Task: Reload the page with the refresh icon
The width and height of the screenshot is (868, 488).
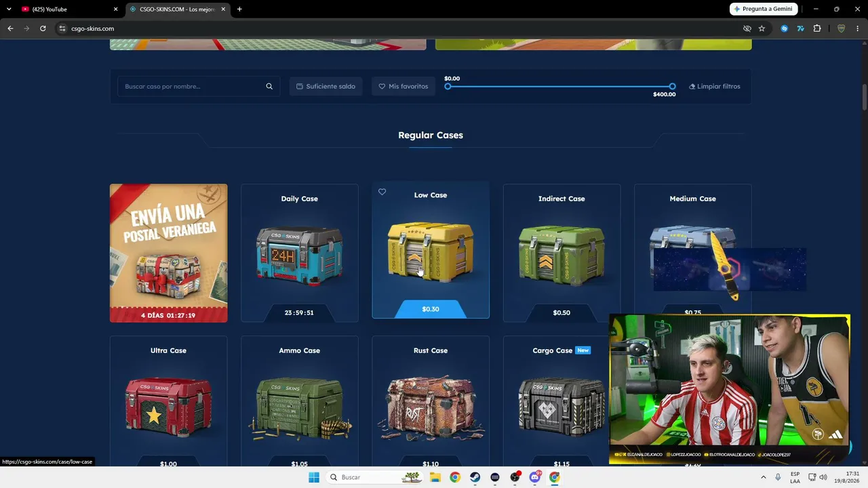Action: click(43, 28)
